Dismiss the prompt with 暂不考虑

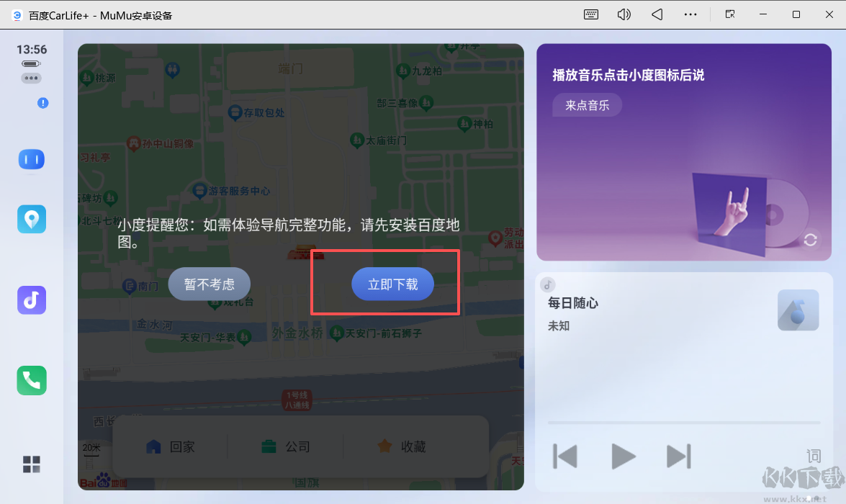pos(209,284)
